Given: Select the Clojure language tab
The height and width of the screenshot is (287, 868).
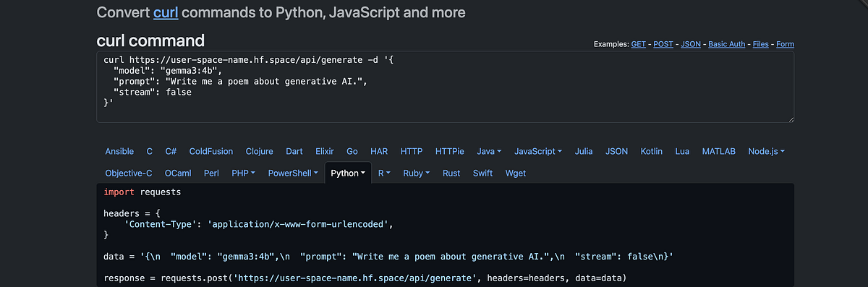Looking at the screenshot, I should (259, 151).
